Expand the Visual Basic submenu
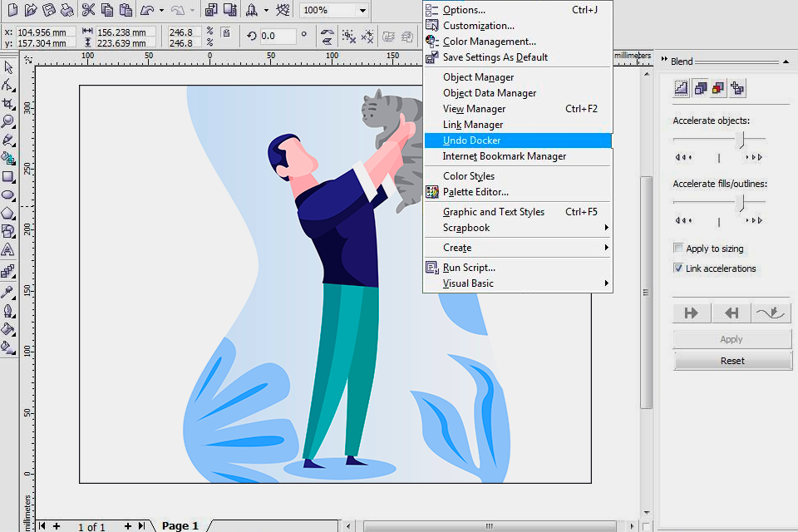Viewport: 798px width, 532px height. pyautogui.click(x=468, y=283)
